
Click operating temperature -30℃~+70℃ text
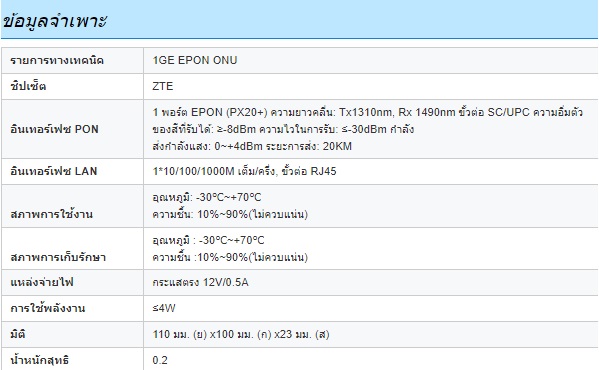click(207, 197)
